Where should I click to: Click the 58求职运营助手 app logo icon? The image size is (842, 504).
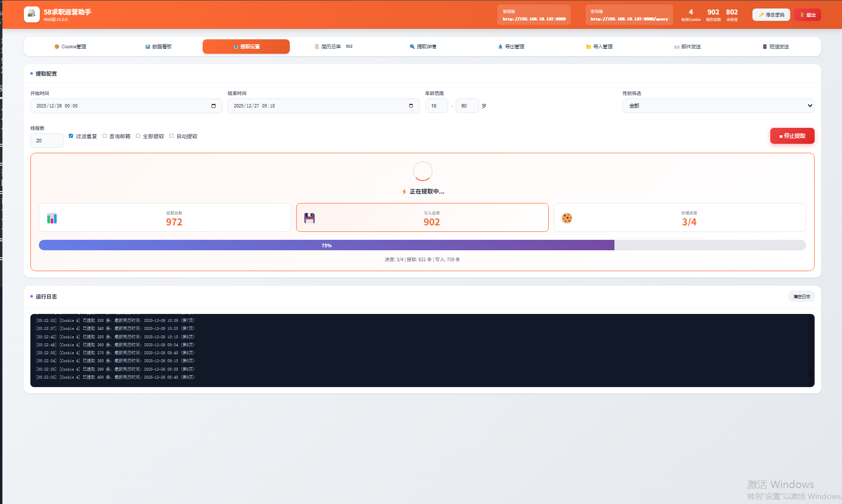click(32, 14)
